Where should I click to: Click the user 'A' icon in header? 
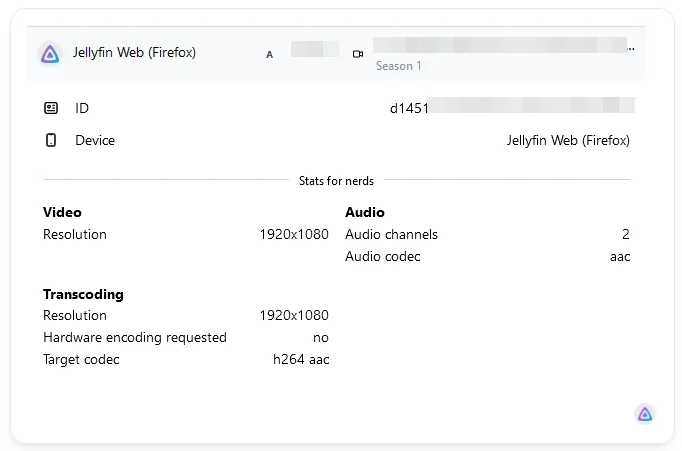(269, 55)
